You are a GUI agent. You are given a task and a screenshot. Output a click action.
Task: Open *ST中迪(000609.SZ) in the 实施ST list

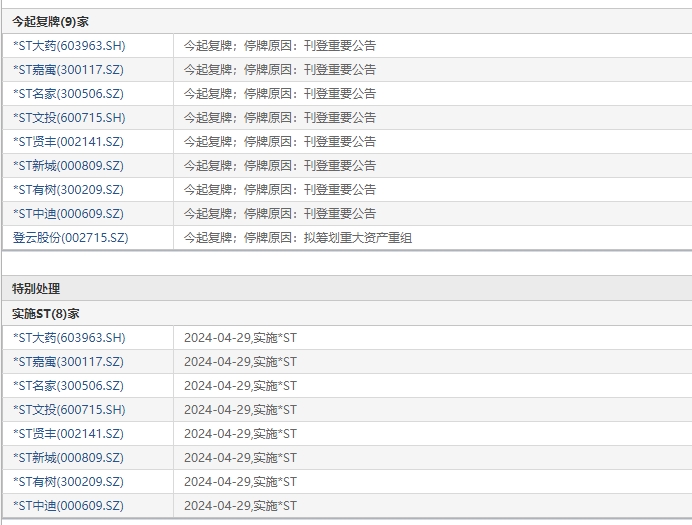click(68, 506)
